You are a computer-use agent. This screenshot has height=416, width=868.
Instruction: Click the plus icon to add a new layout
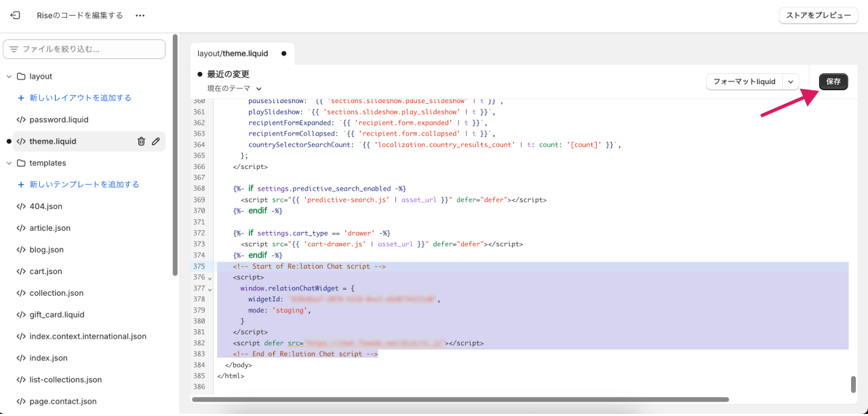tap(21, 98)
